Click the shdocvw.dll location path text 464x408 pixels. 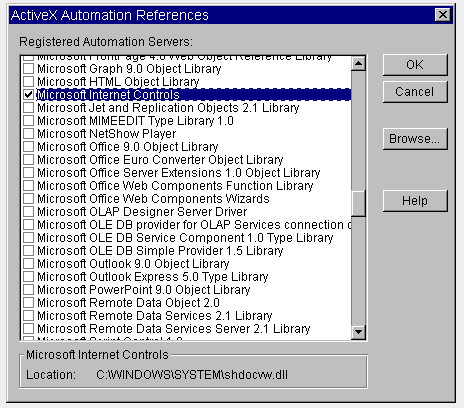click(x=192, y=375)
